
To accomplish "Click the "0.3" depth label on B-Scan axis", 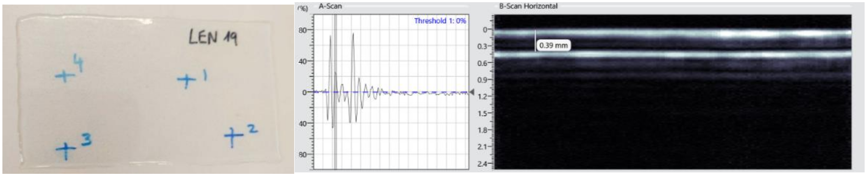I will 483,47.
